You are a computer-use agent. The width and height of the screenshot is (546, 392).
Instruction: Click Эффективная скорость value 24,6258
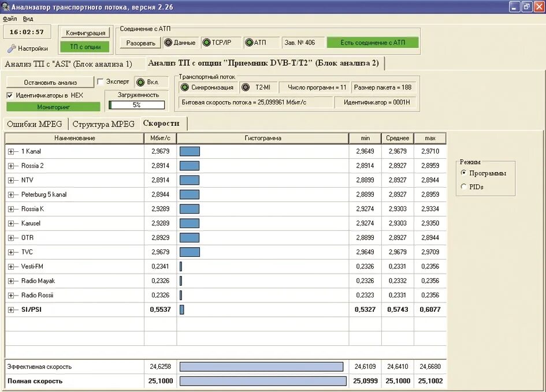coord(160,367)
